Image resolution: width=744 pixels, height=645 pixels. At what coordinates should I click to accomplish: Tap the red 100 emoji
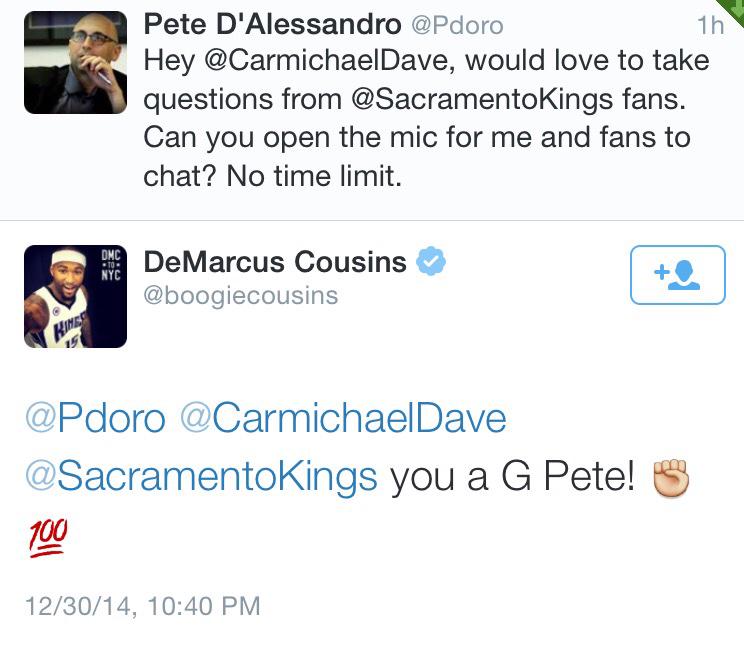[48, 538]
